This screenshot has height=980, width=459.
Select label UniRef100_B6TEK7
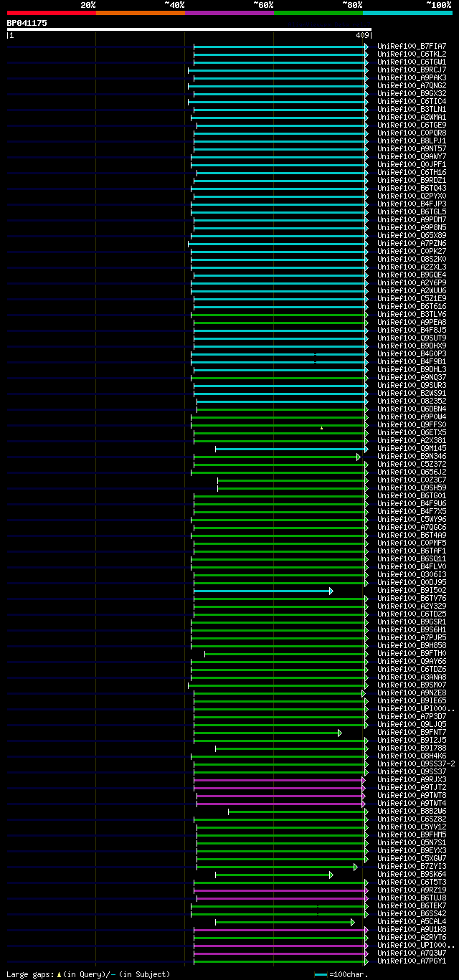coord(412,905)
